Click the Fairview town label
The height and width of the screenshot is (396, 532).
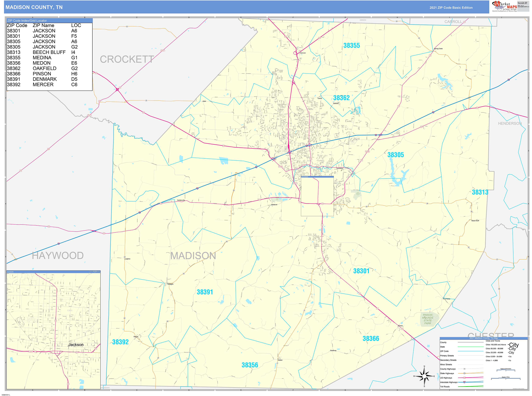pos(303,53)
